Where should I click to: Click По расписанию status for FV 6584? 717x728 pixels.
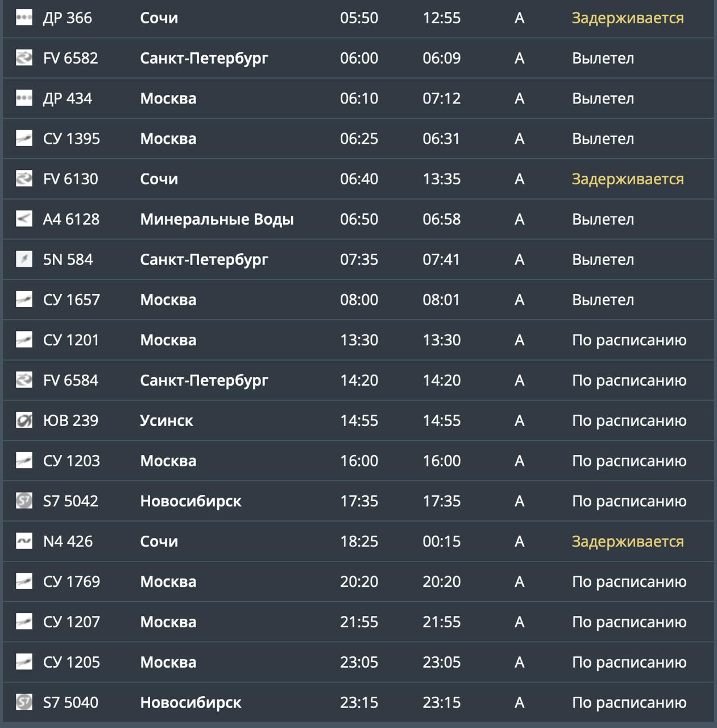tap(629, 380)
